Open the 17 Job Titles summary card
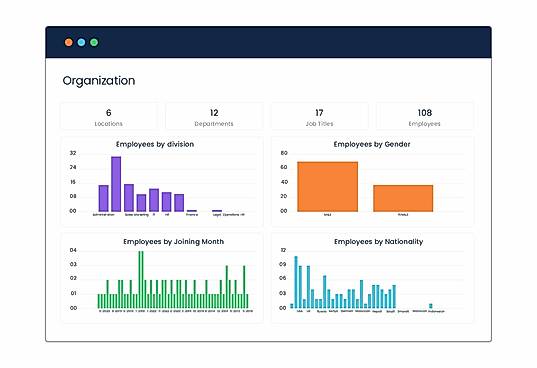This screenshot has width=537, height=368. point(320,116)
